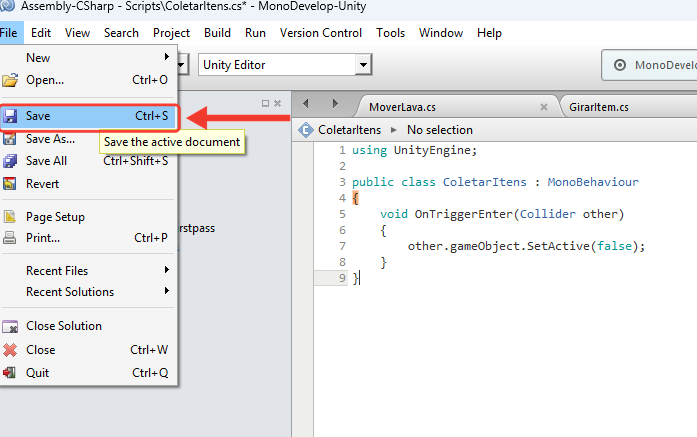
Task: Click the MonoDevelop status search box
Action: (650, 65)
